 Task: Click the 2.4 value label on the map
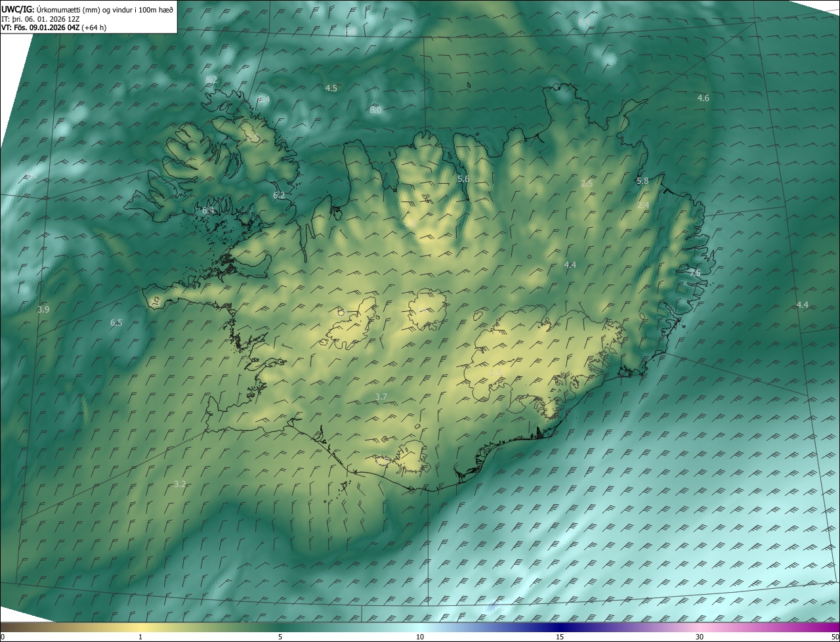pos(643,205)
